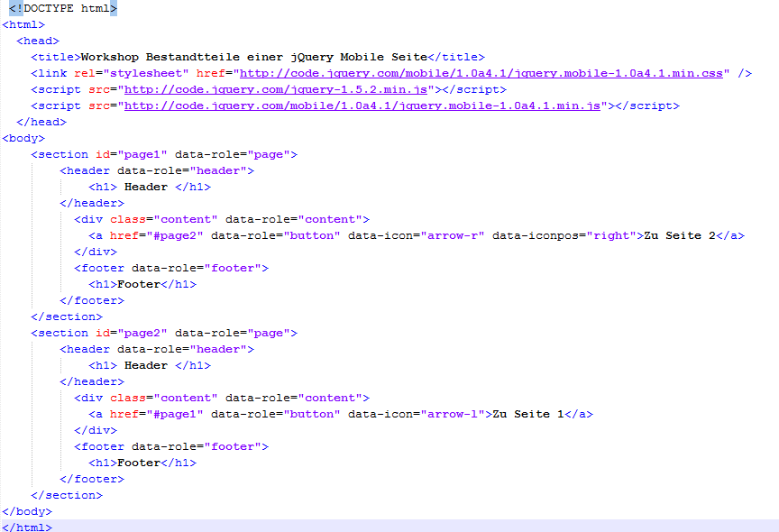Click the closing head tag
This screenshot has width=779, height=532.
point(41,123)
